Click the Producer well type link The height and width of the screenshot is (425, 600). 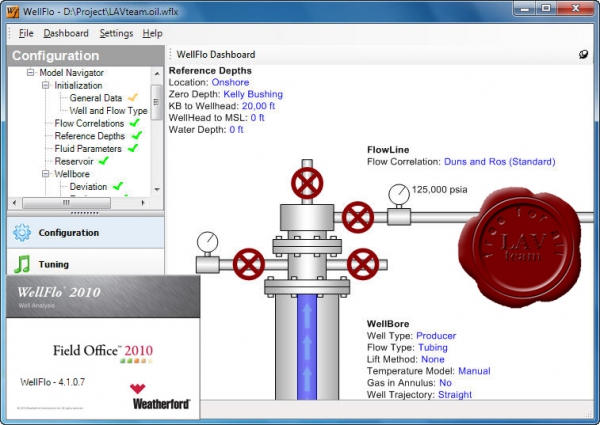[436, 336]
